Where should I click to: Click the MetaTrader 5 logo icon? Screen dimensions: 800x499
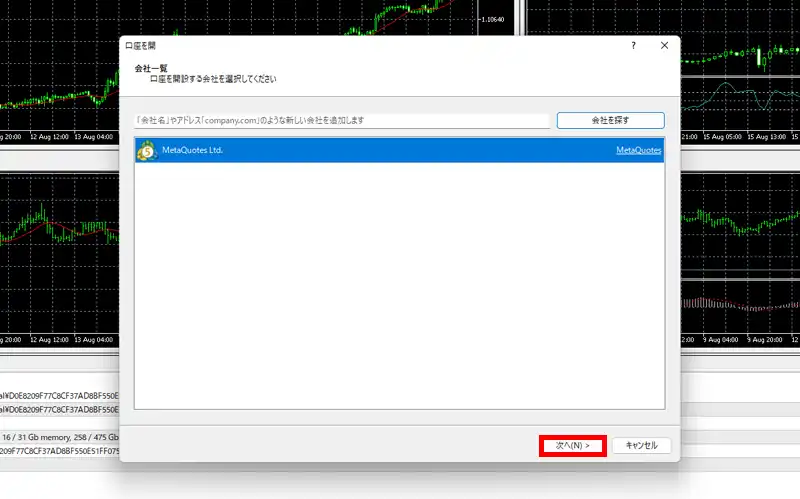[147, 151]
